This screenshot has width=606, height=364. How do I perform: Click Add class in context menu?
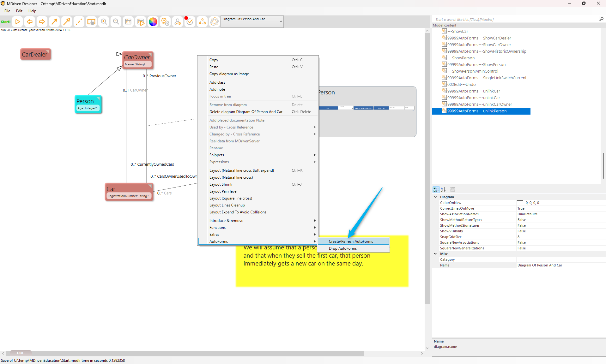tap(217, 82)
